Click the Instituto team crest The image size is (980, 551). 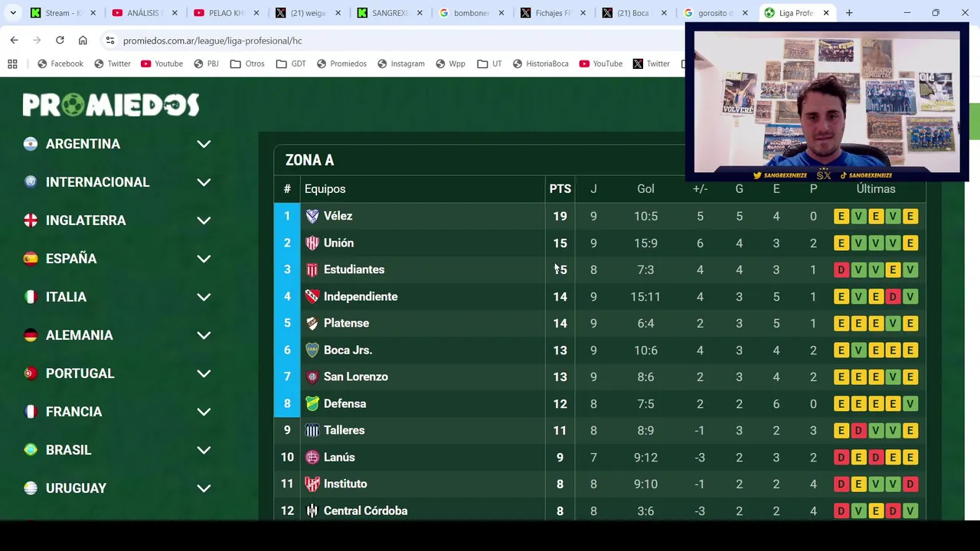312,484
